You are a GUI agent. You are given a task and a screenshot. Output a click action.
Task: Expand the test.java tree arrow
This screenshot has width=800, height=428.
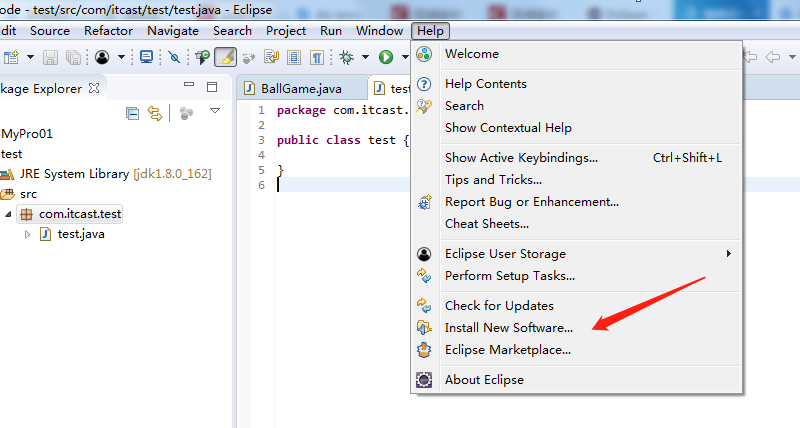(28, 235)
